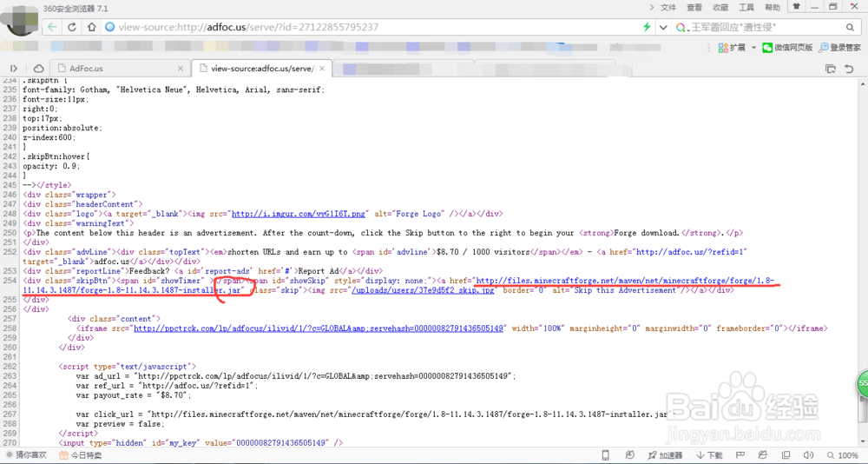Image resolution: width=868 pixels, height=464 pixels.
Task: Open the /uploads/users skip.jpg link
Action: [x=424, y=290]
